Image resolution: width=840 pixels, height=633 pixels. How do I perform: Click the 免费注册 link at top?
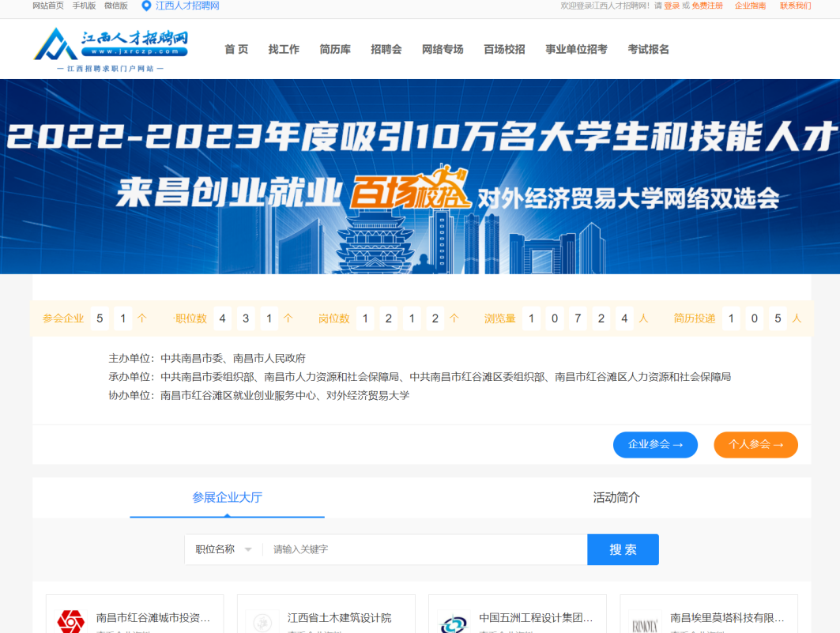[x=707, y=6]
